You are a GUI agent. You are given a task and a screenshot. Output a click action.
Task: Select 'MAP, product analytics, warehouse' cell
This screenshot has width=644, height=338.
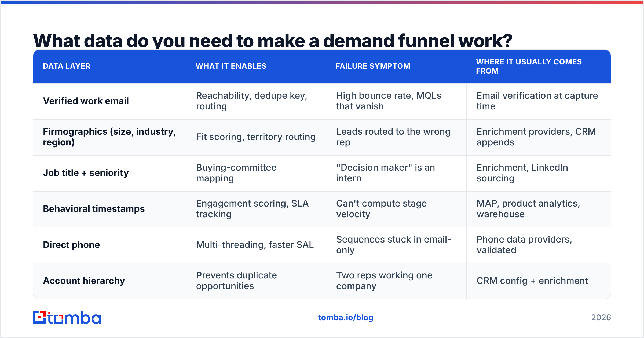tap(539, 209)
